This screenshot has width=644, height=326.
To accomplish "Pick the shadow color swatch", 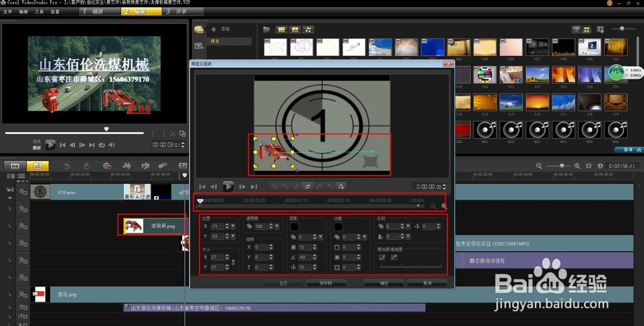I will tap(294, 227).
